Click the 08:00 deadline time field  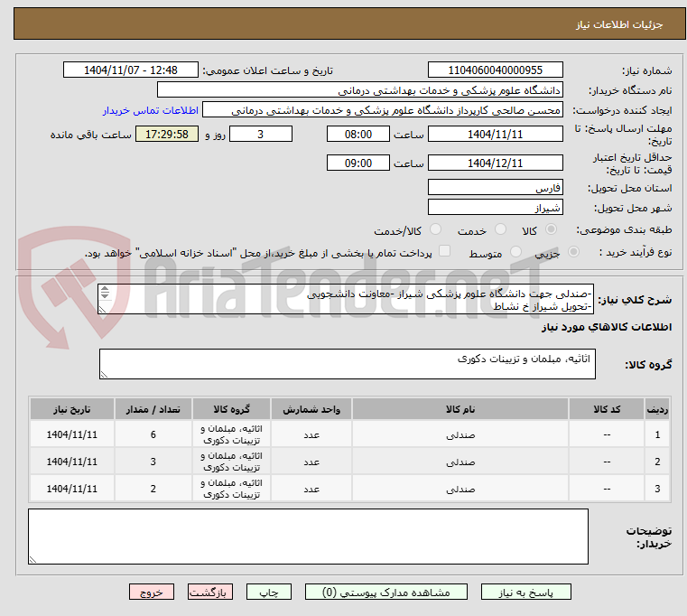click(358, 134)
